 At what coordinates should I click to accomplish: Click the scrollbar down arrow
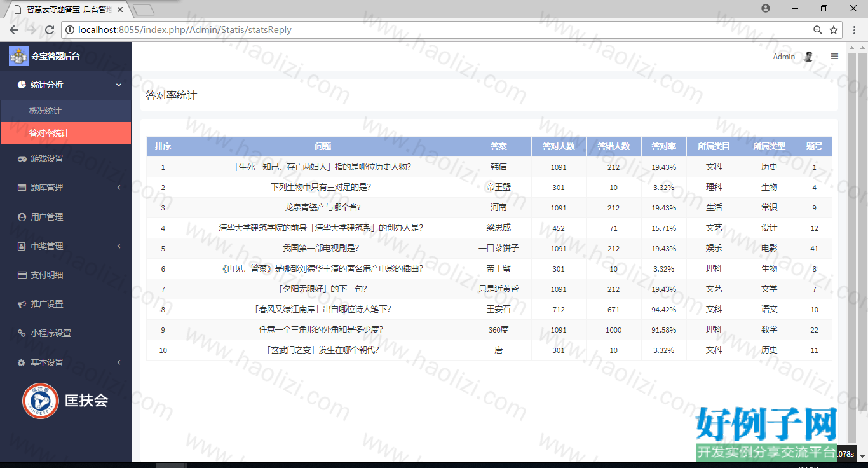tap(863, 456)
